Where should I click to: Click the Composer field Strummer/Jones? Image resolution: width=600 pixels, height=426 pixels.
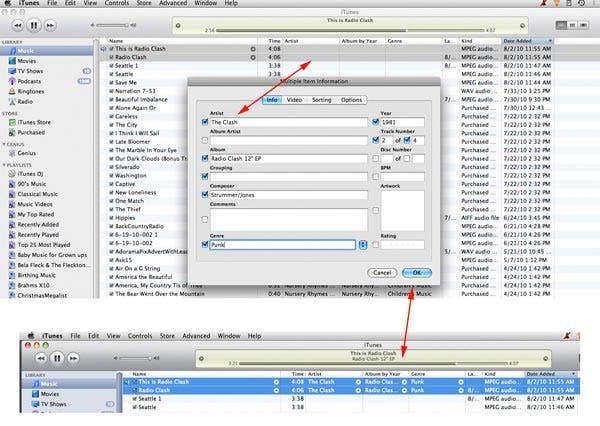pyautogui.click(x=289, y=195)
